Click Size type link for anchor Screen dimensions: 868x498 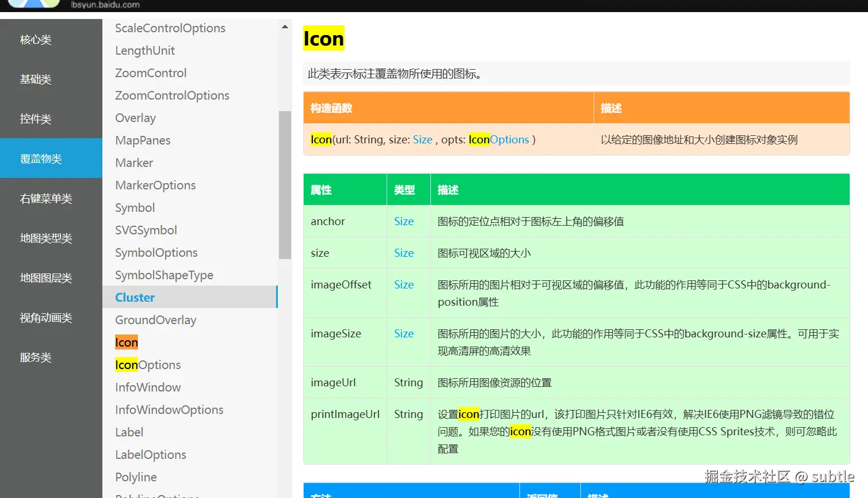click(404, 221)
